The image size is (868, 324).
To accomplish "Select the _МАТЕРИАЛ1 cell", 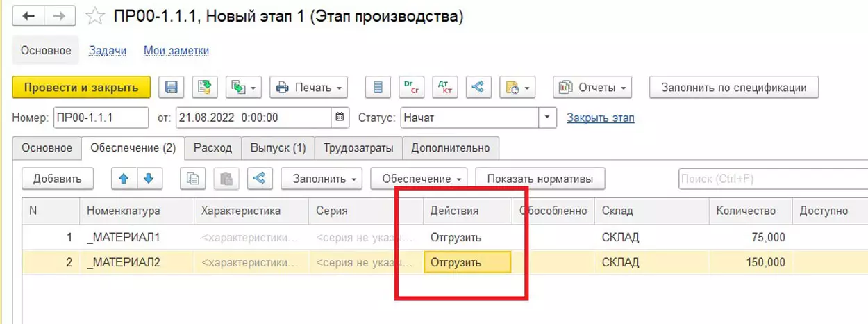I will (137, 237).
